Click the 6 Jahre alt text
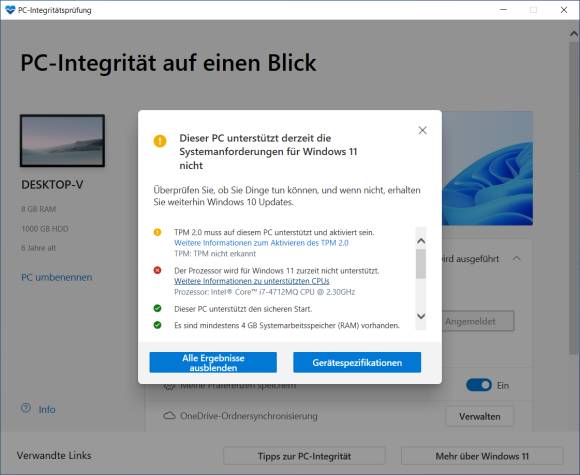Screen dimensions: 580x475 [38, 248]
